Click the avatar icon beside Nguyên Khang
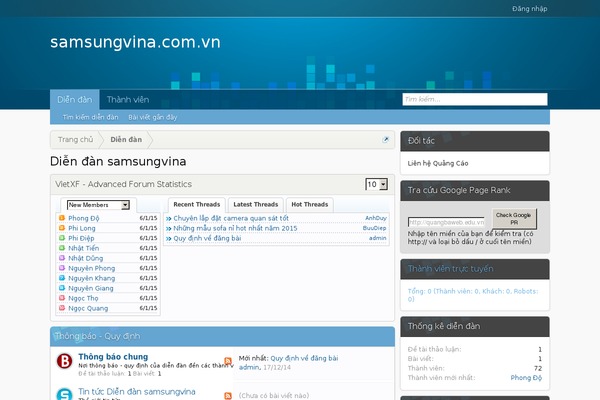The width and height of the screenshot is (600, 400). [x=62, y=278]
